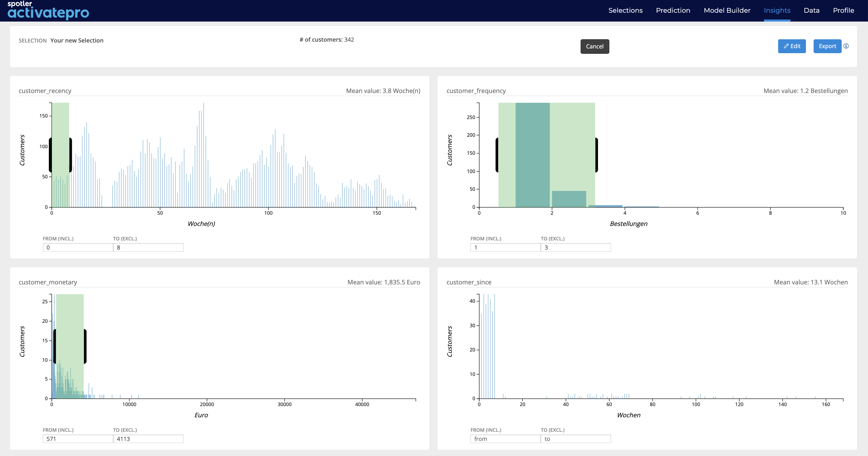Viewport: 868px width, 456px height.
Task: Click the tall bar between 1 and 2 Bestellungen
Action: (532, 155)
